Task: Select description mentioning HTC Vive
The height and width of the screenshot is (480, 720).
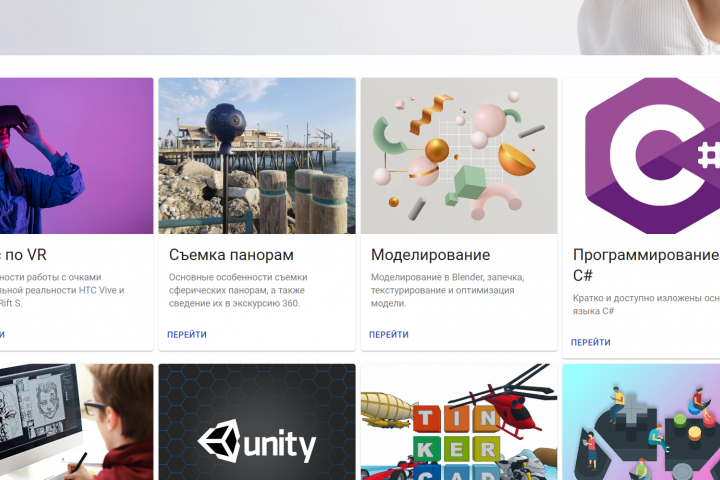Action: (62, 290)
